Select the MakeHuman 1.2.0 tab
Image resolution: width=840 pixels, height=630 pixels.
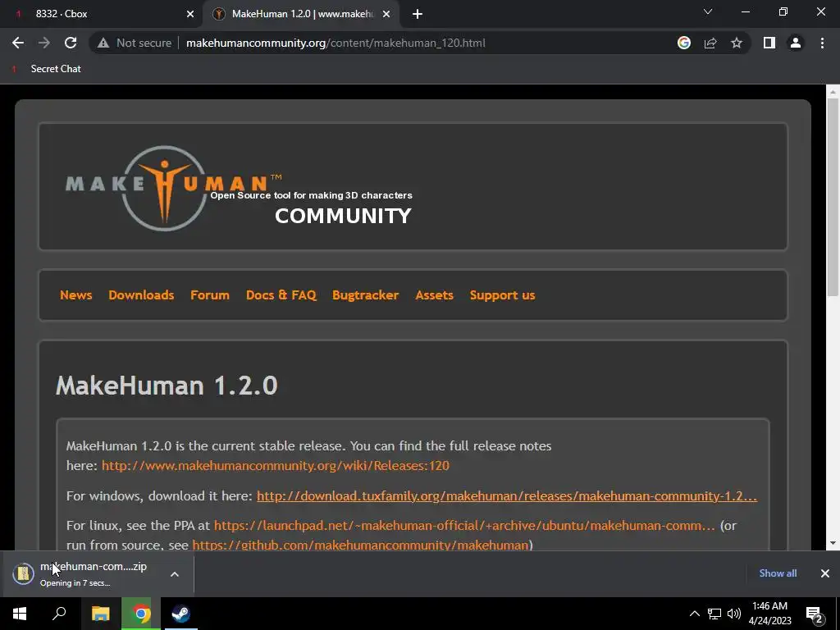coord(302,14)
